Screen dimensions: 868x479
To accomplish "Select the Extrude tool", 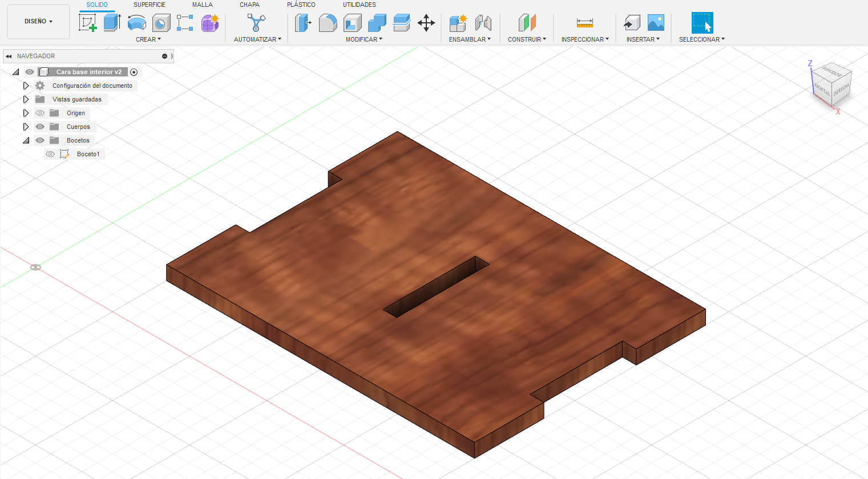I will click(112, 23).
